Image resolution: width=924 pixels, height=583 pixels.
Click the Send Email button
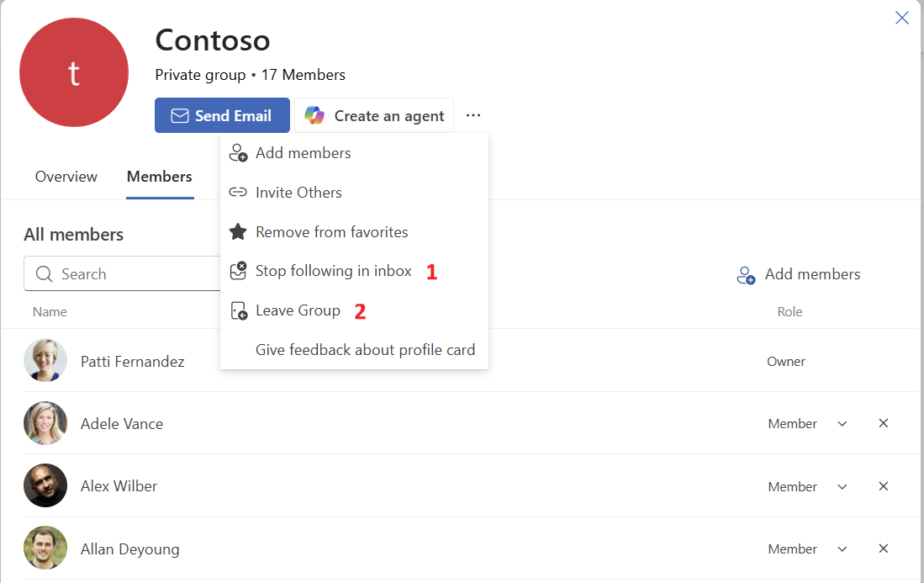[x=222, y=115]
